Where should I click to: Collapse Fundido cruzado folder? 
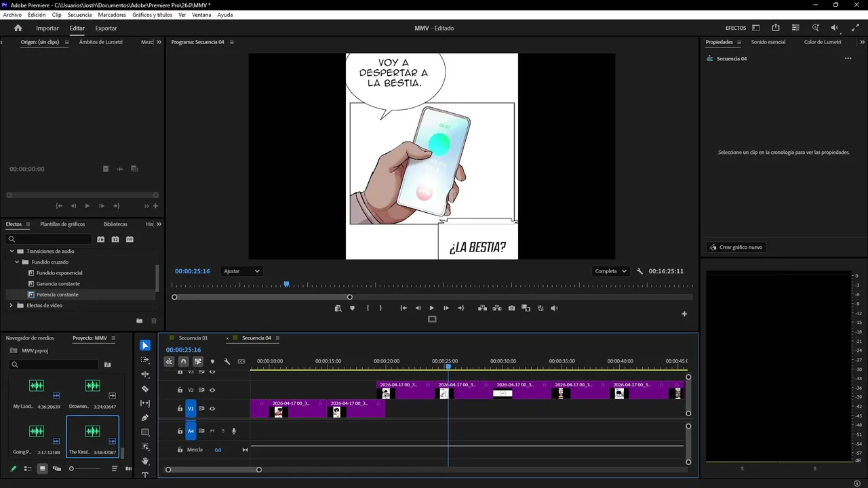click(17, 262)
